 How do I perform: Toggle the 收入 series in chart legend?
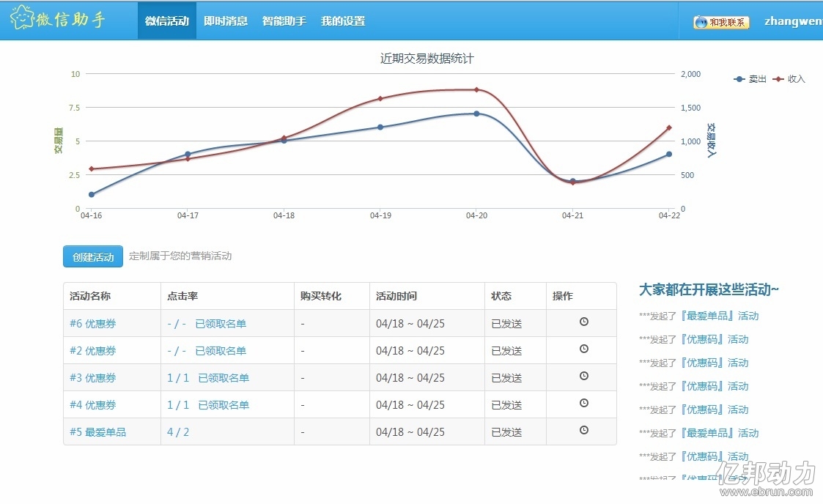point(789,79)
